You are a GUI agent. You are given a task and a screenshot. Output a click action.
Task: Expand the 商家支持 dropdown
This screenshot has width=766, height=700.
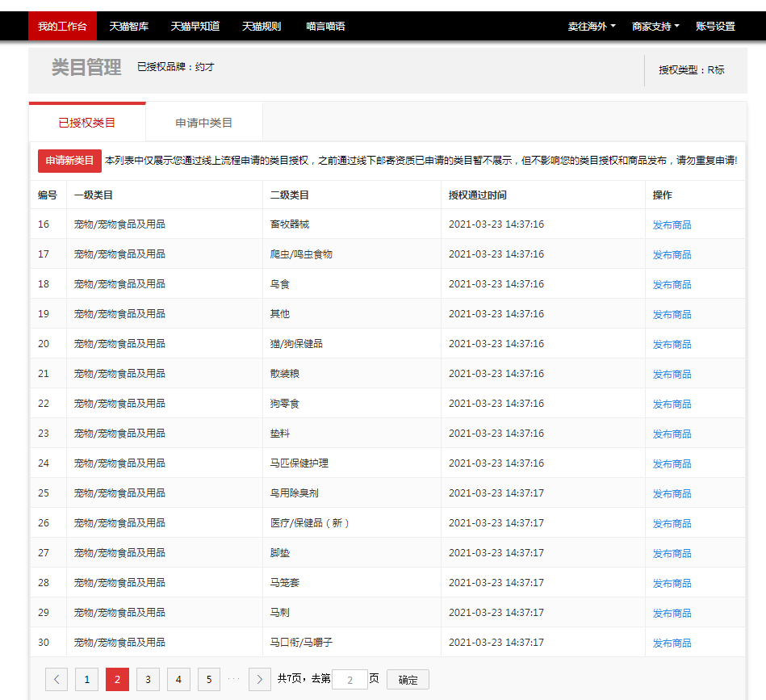tap(655, 27)
